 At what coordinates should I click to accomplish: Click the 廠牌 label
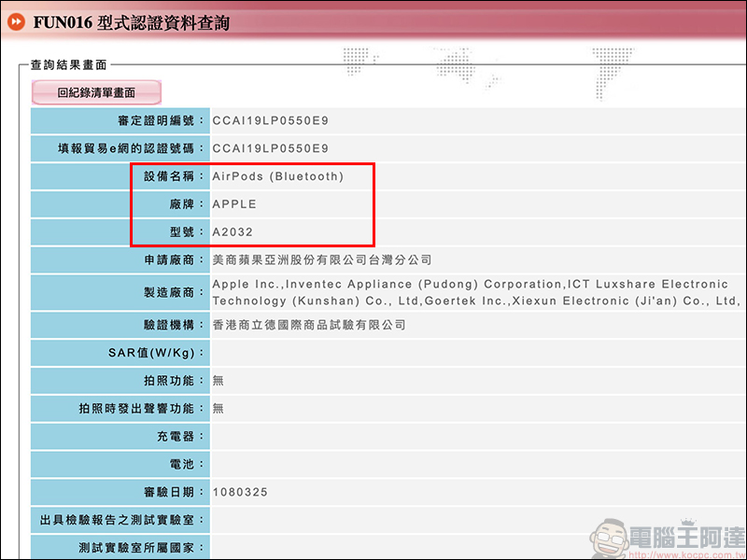(x=187, y=204)
